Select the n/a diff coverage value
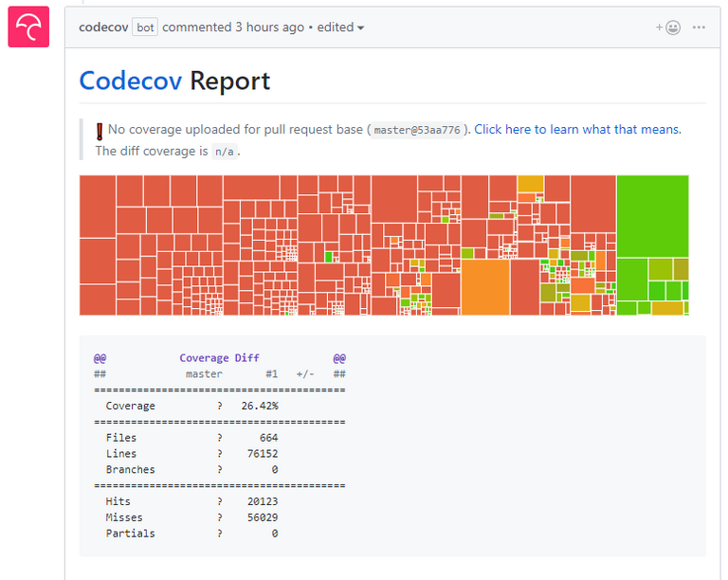 (x=225, y=152)
